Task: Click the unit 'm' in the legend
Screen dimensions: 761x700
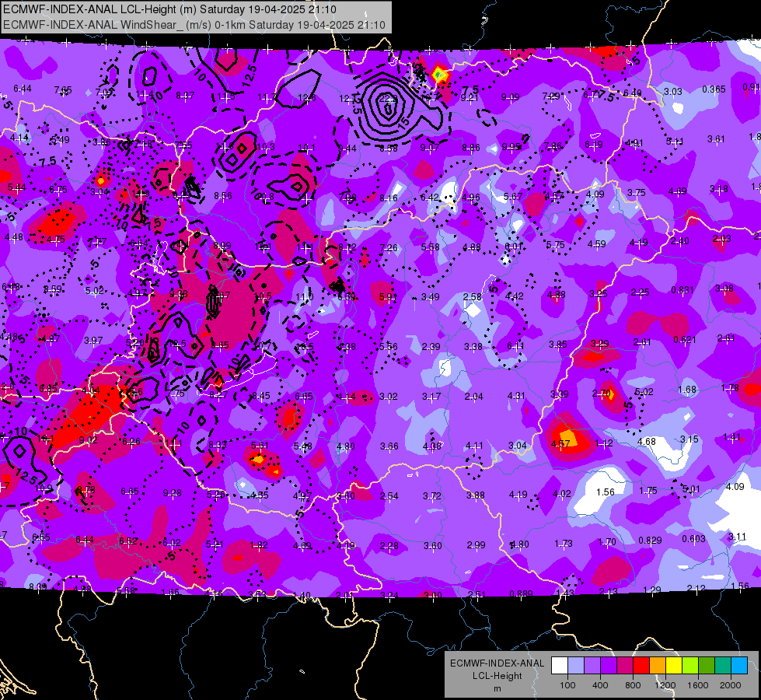Action: (x=497, y=688)
